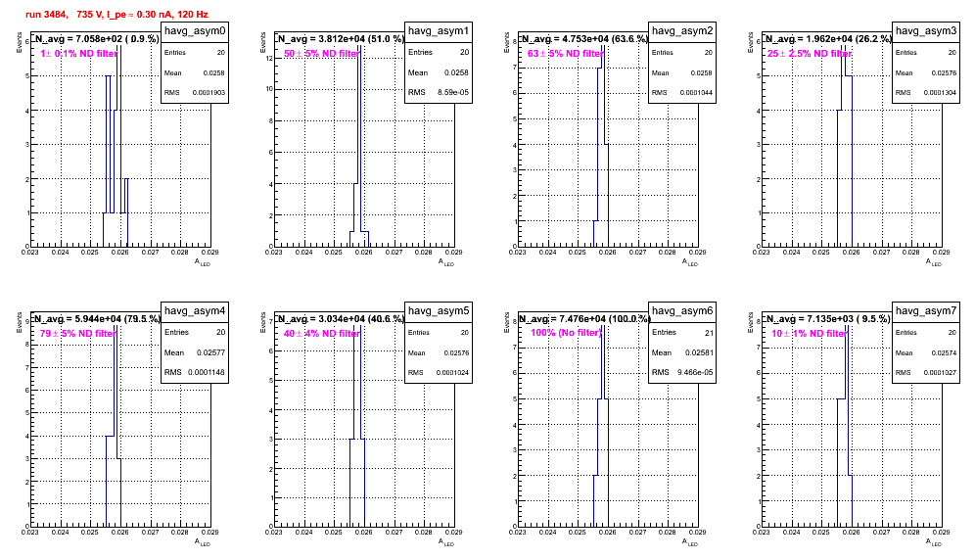975x560 pixels.
Task: Select the havg_asym3 stats box title
Action: coord(926,31)
